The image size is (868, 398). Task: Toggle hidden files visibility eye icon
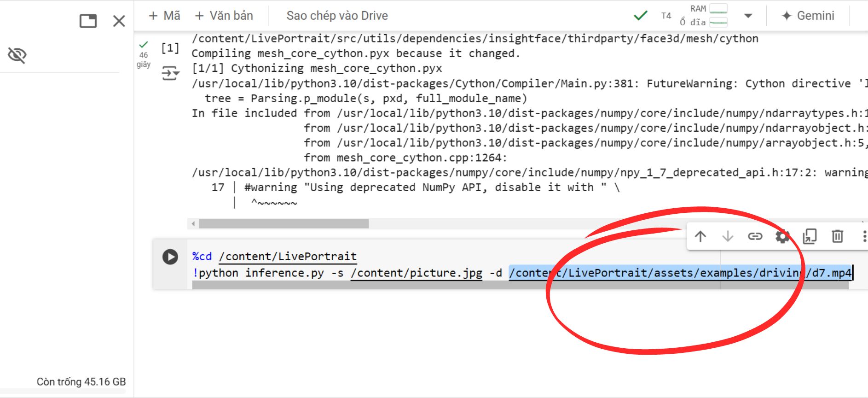(17, 55)
